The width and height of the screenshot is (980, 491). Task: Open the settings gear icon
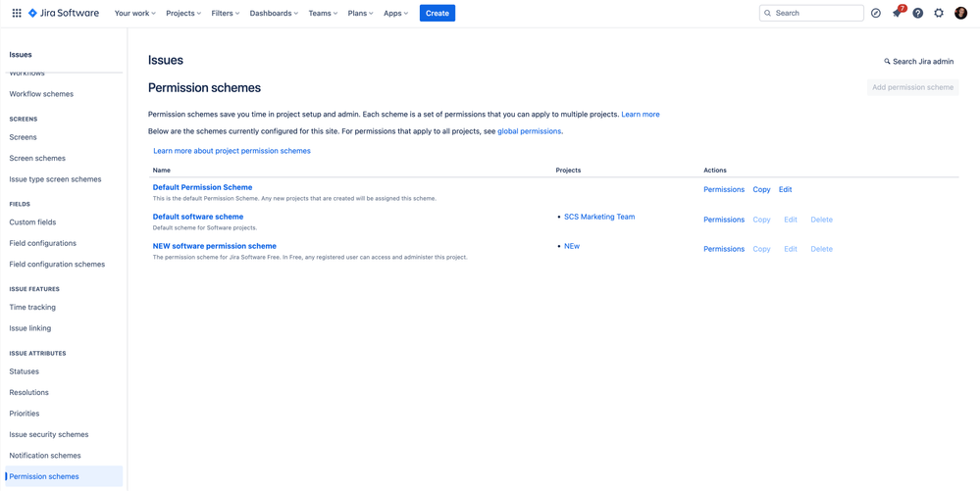tap(939, 13)
